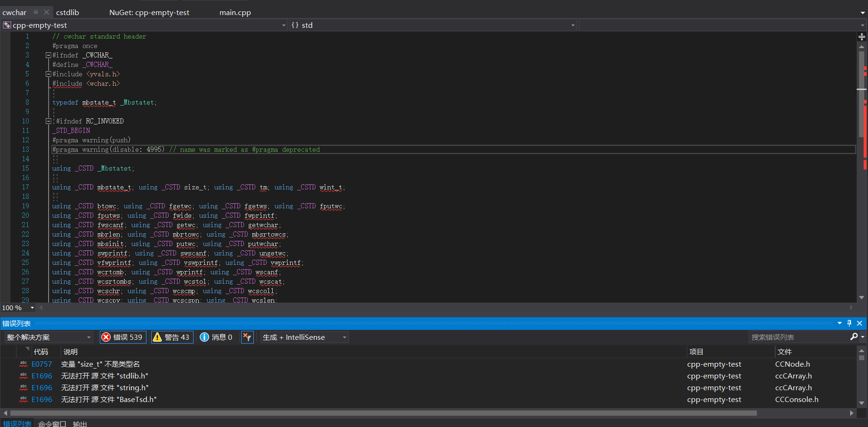Image resolution: width=868 pixels, height=427 pixels.
Task: Open the 生成 + IntelliSense dropdown
Action: (x=304, y=337)
